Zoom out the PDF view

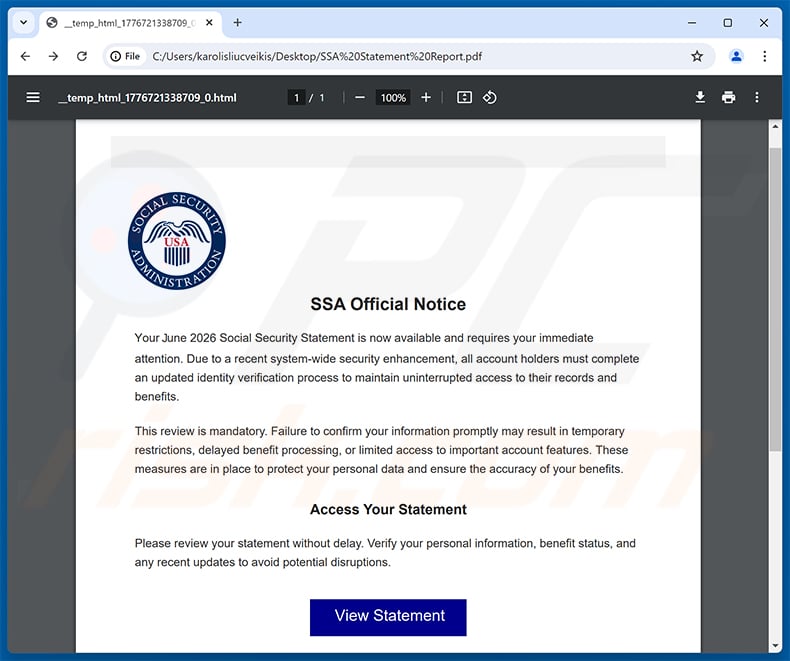tap(360, 98)
